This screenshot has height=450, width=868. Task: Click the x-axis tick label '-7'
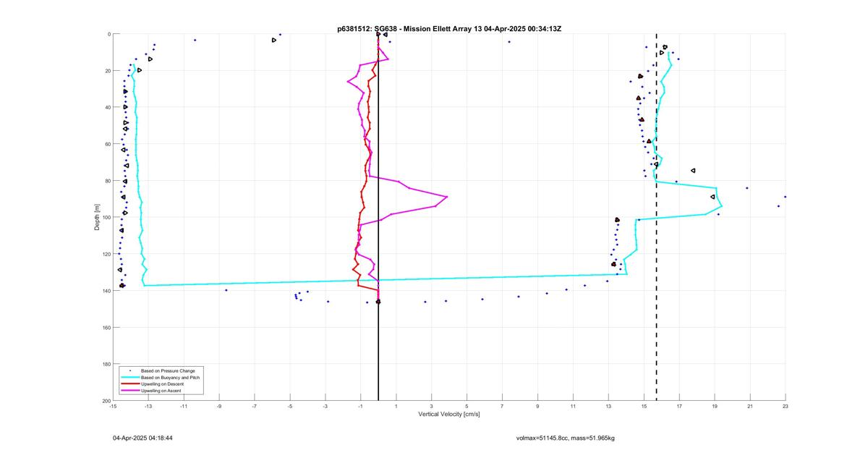(x=255, y=407)
